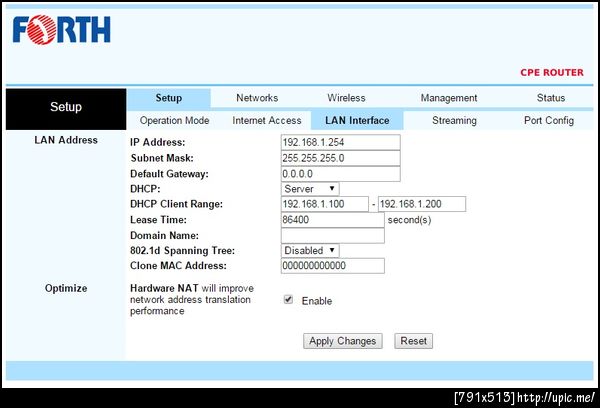Click the 'DHCP Client Range:' label

click(176, 204)
